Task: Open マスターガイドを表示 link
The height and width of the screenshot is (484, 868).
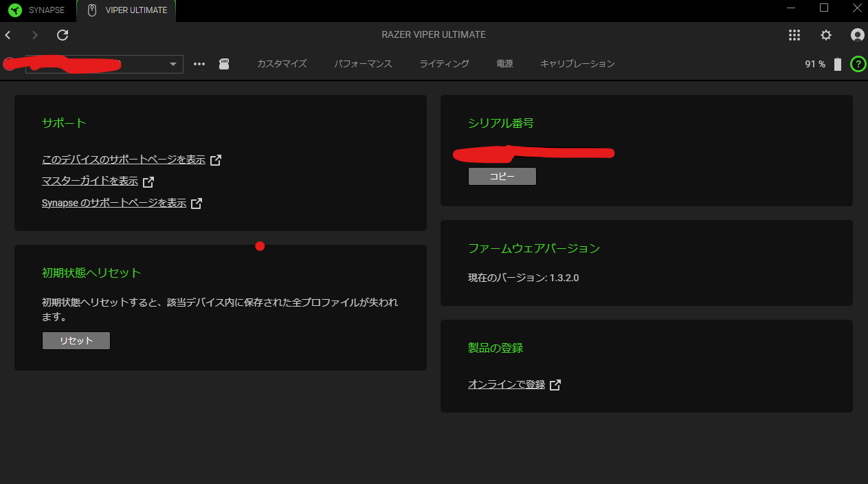Action: pos(90,181)
